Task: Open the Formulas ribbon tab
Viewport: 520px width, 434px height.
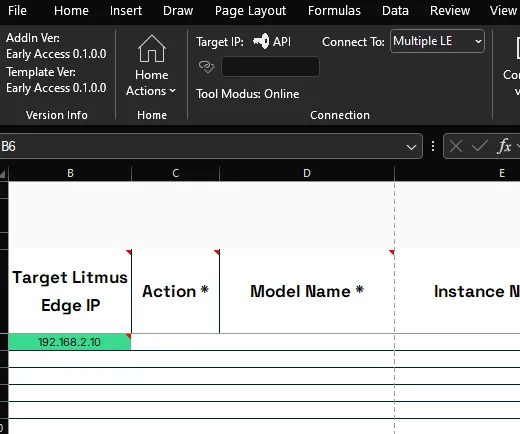Action: point(334,11)
